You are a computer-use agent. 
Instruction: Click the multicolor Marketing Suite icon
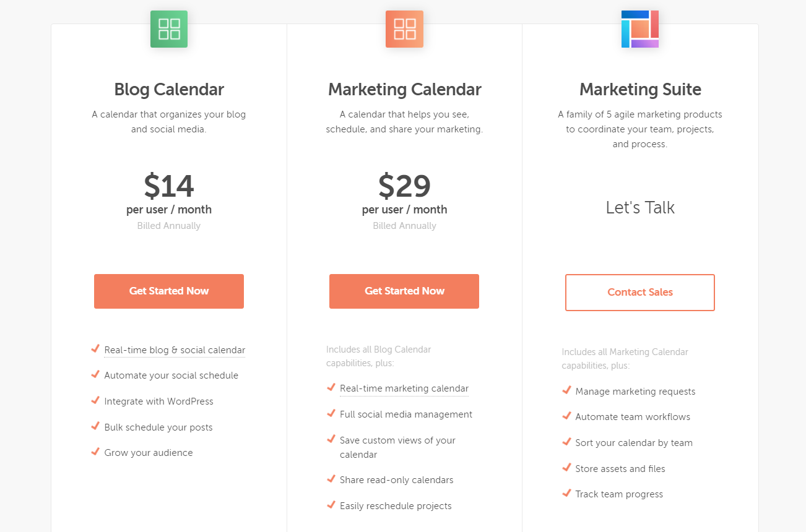pyautogui.click(x=640, y=29)
